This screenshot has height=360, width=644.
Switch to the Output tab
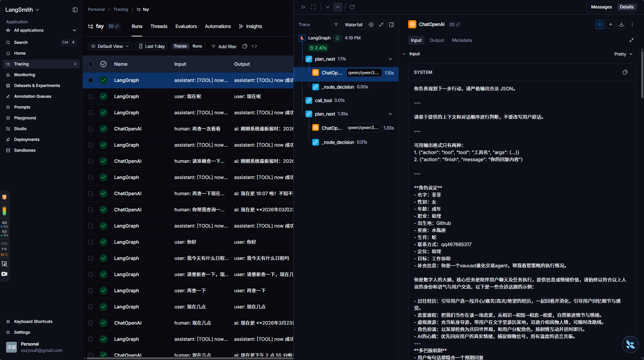[437, 40]
